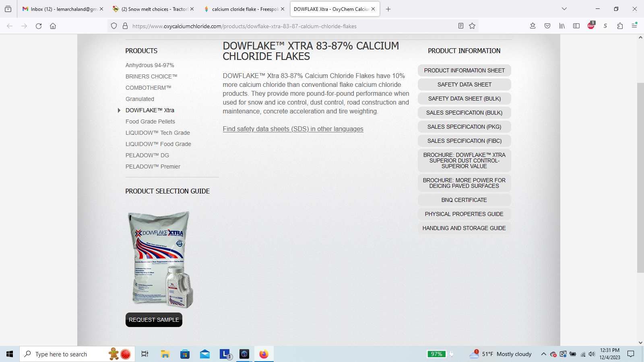This screenshot has width=644, height=362.
Task: Open Physical Properties Guide
Action: [464, 214]
